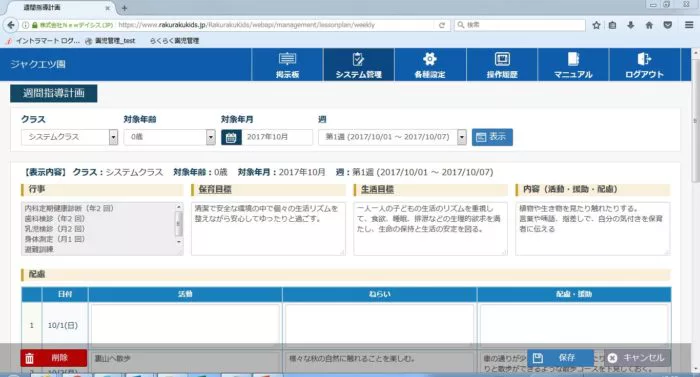Open the browser hamburger menu

point(689,25)
